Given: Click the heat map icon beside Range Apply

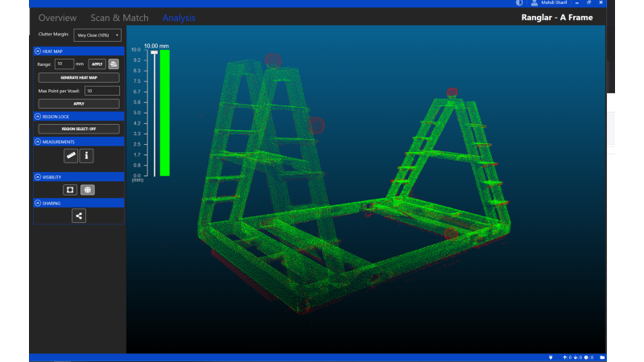Looking at the screenshot, I should point(114,64).
